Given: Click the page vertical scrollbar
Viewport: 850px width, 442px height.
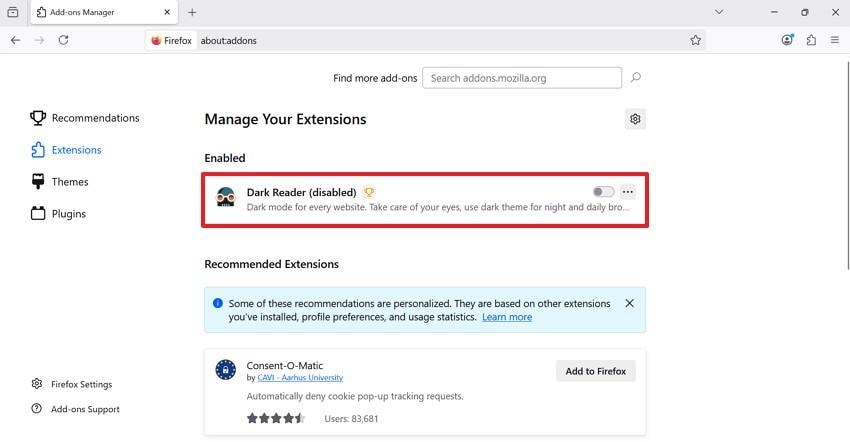Looking at the screenshot, I should click(x=847, y=163).
